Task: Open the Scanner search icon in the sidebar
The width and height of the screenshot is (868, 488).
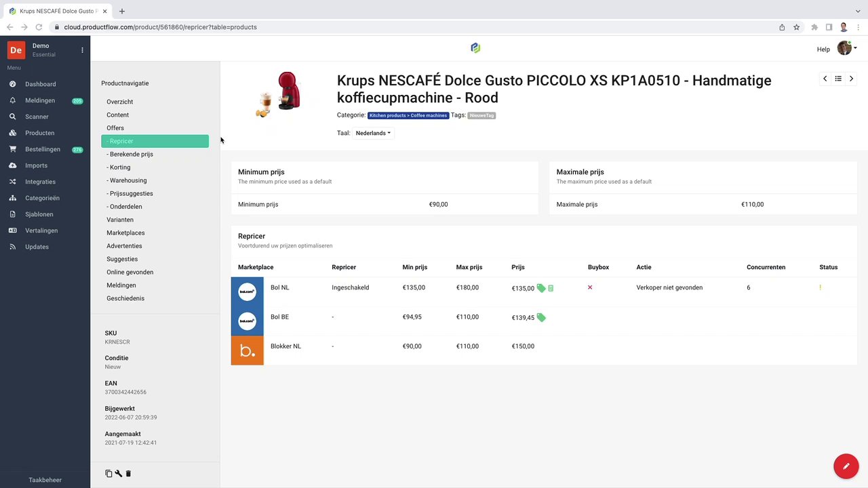Action: 12,117
